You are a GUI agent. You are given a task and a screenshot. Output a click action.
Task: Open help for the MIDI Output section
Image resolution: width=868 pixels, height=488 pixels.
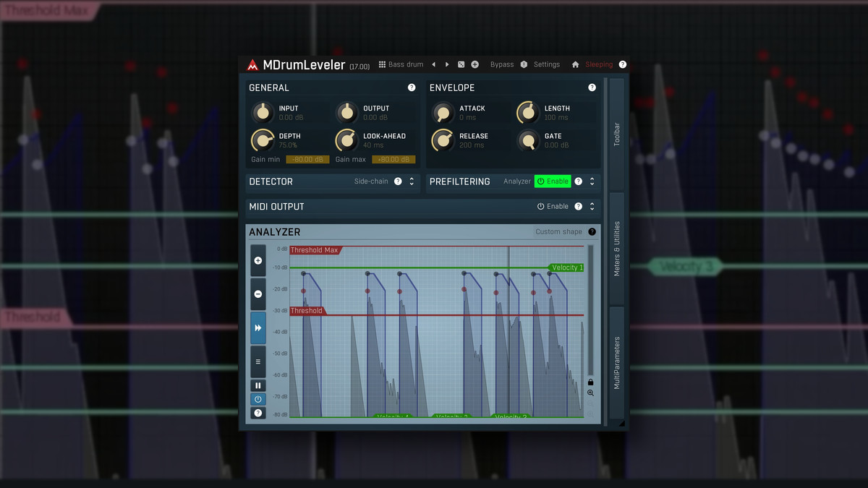coord(578,206)
